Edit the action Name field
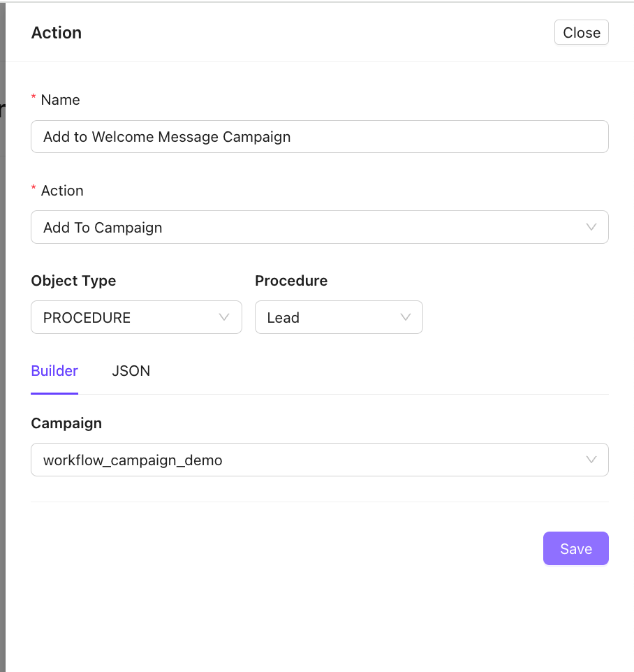Screen dimensions: 634x672 pyautogui.click(x=319, y=137)
